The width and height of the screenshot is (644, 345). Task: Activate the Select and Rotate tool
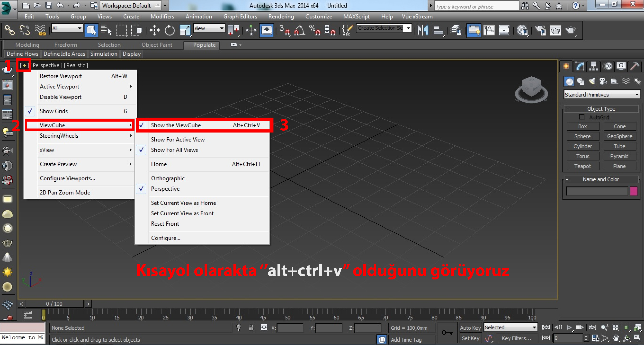pos(170,30)
